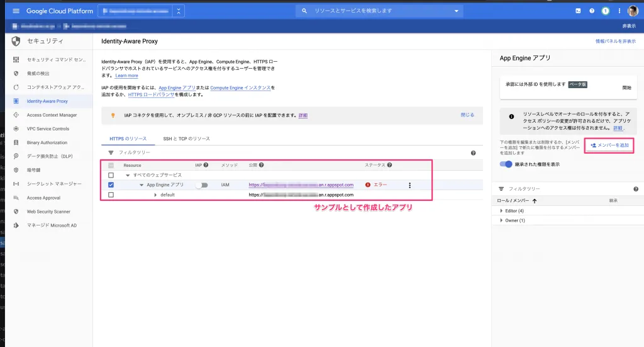Open the notifications badge icon
The height and width of the screenshot is (347, 644).
tap(606, 11)
